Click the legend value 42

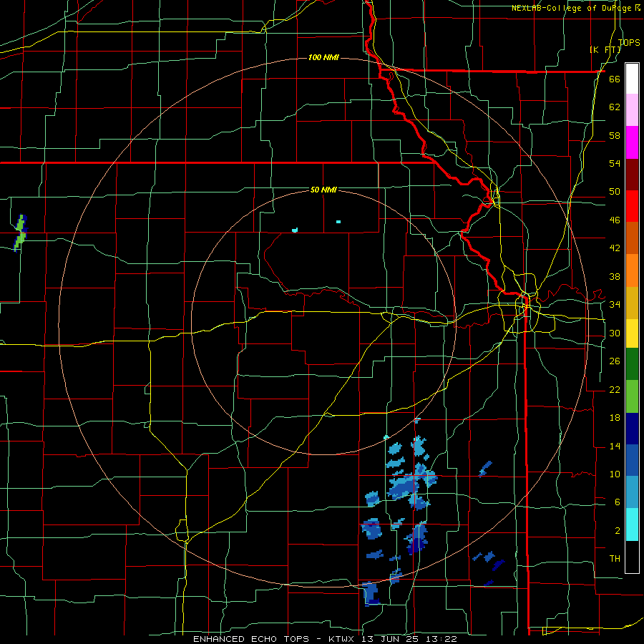point(615,248)
